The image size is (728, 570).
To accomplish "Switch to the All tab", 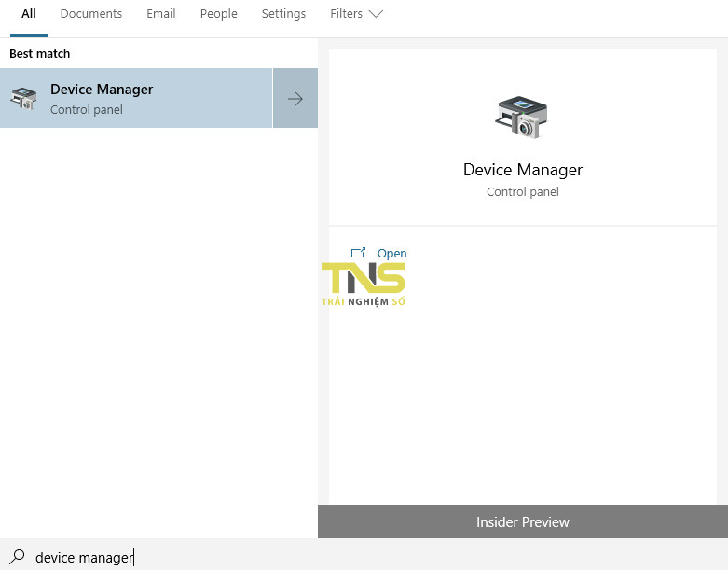I will point(29,14).
